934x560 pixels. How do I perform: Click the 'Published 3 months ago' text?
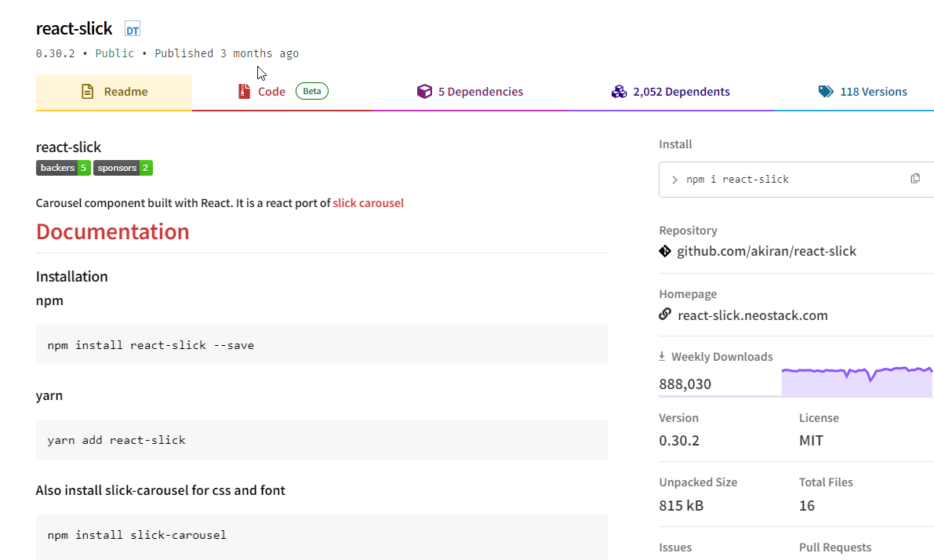[x=227, y=53]
